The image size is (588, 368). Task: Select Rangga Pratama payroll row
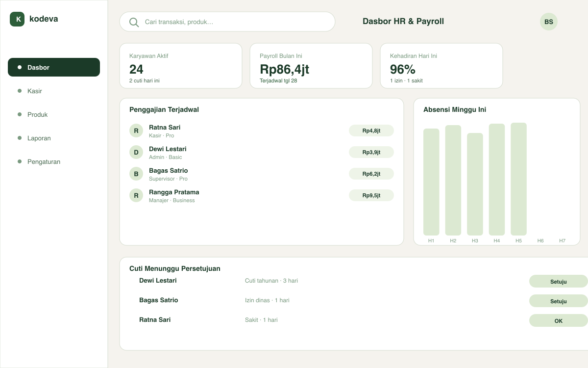262,195
